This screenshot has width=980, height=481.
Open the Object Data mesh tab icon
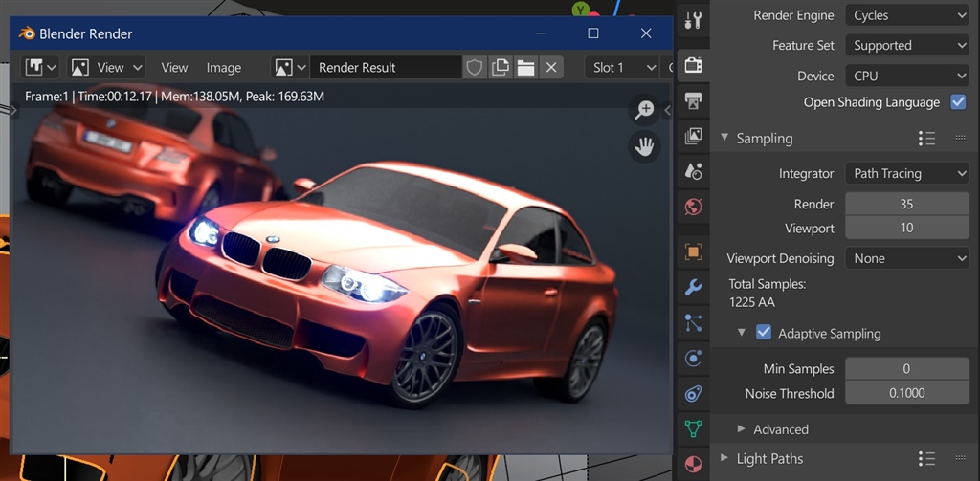tap(693, 429)
